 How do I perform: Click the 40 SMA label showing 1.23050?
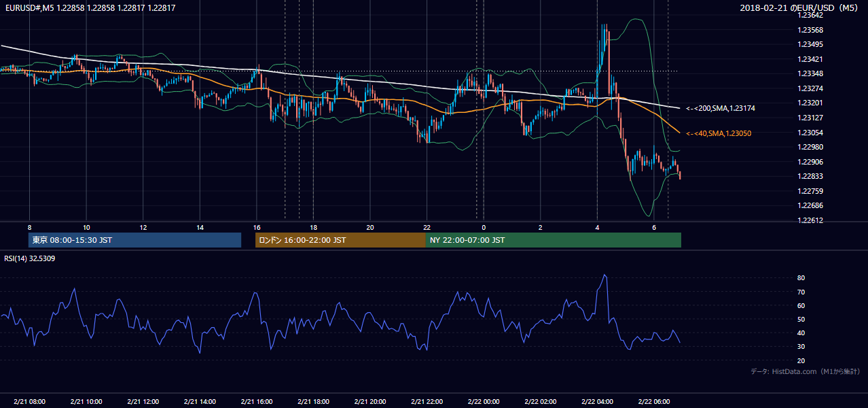point(719,133)
